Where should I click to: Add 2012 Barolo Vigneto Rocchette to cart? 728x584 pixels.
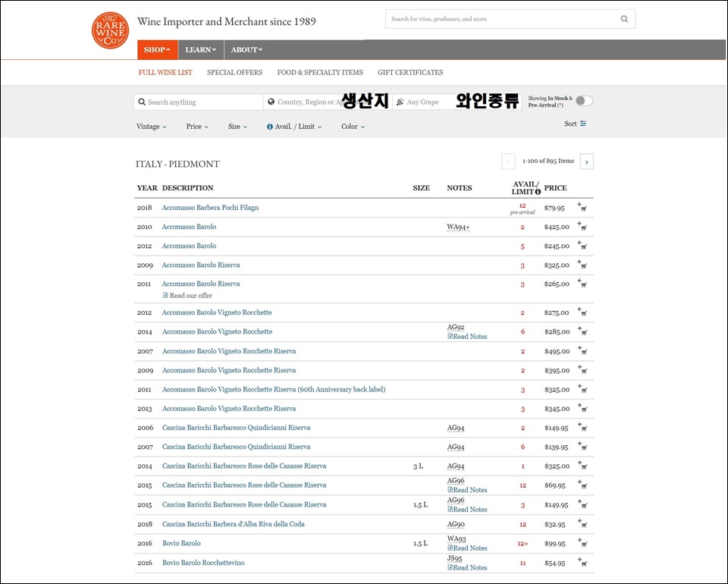582,312
